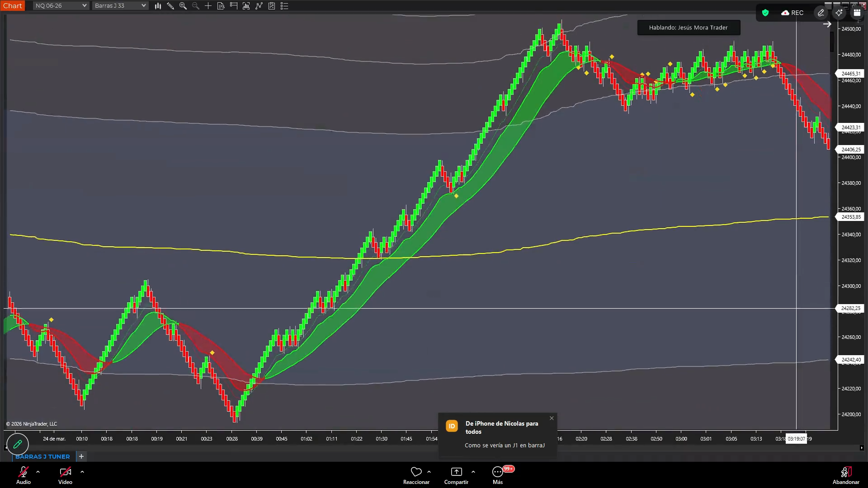Open the data series icon
This screenshot has height=488, width=868.
(246, 6)
